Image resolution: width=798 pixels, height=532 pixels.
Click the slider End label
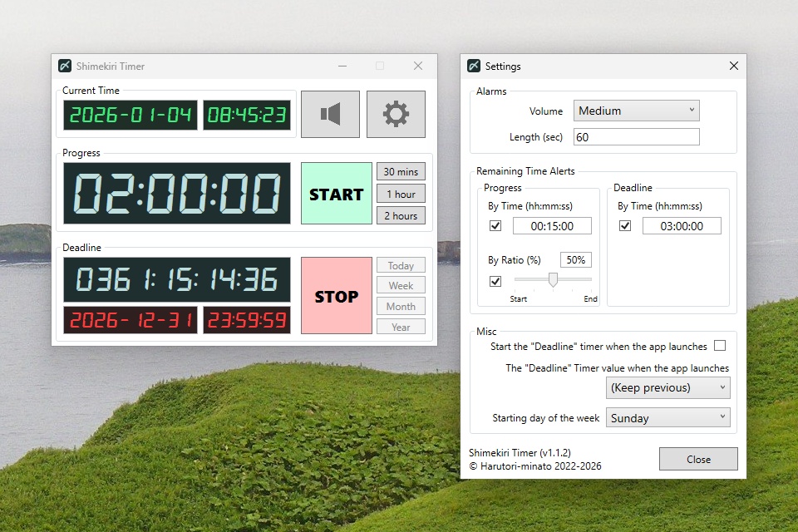tap(590, 299)
